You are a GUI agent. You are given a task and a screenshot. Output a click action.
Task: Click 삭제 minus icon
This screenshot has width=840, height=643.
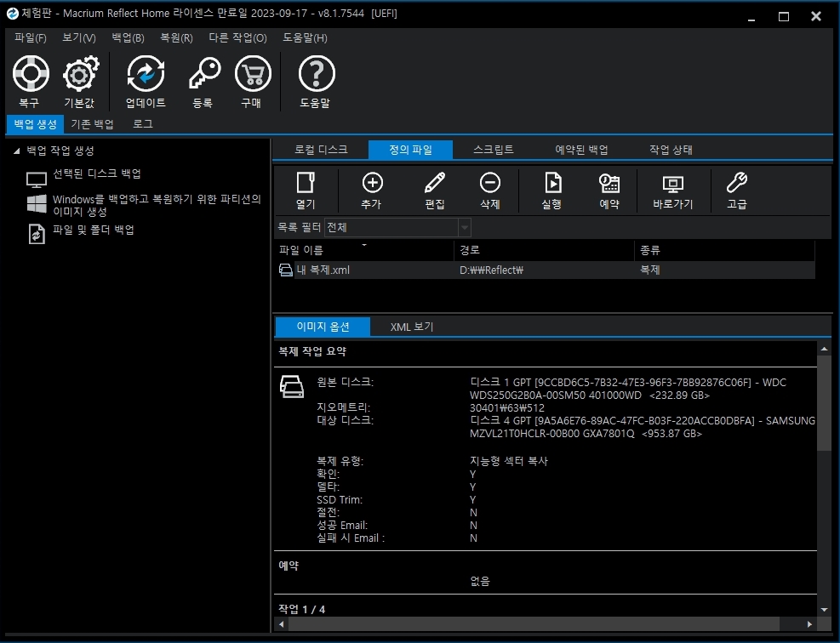[x=489, y=183]
